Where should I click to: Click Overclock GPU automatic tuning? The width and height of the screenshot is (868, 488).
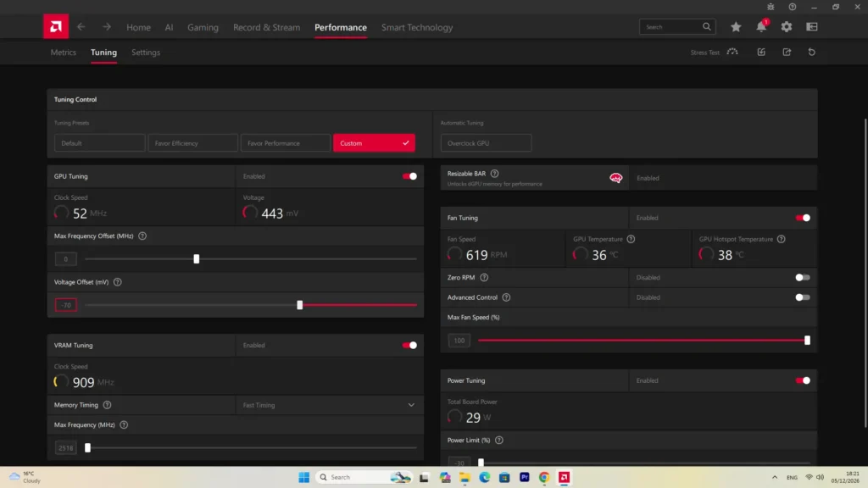coord(486,143)
